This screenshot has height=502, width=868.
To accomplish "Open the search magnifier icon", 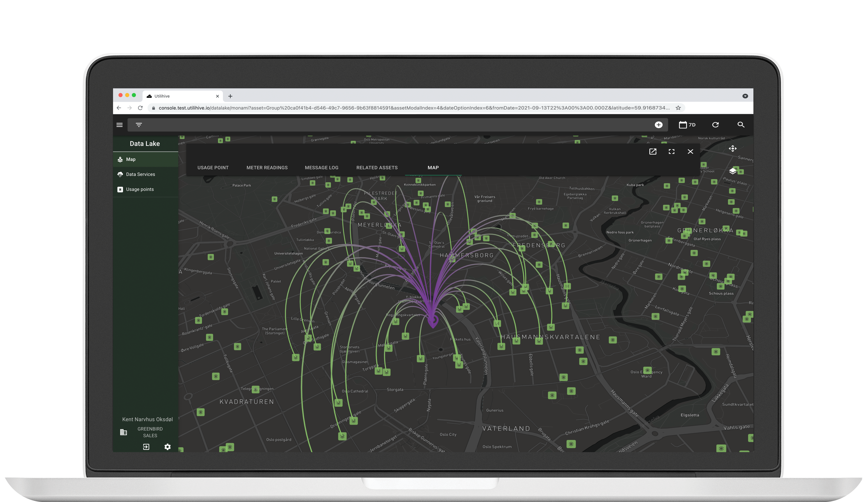I will [x=741, y=125].
